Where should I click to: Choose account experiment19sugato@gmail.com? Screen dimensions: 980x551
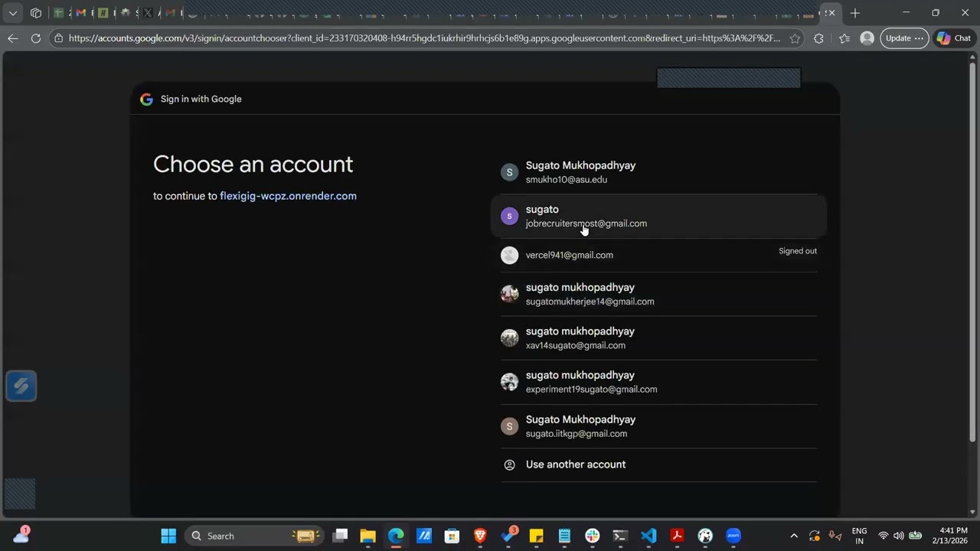tap(658, 382)
